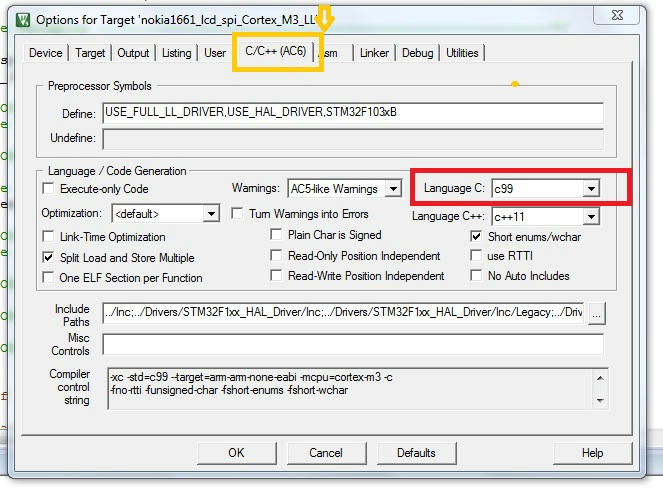Click the Define preprocessor symbols field

pos(353,113)
